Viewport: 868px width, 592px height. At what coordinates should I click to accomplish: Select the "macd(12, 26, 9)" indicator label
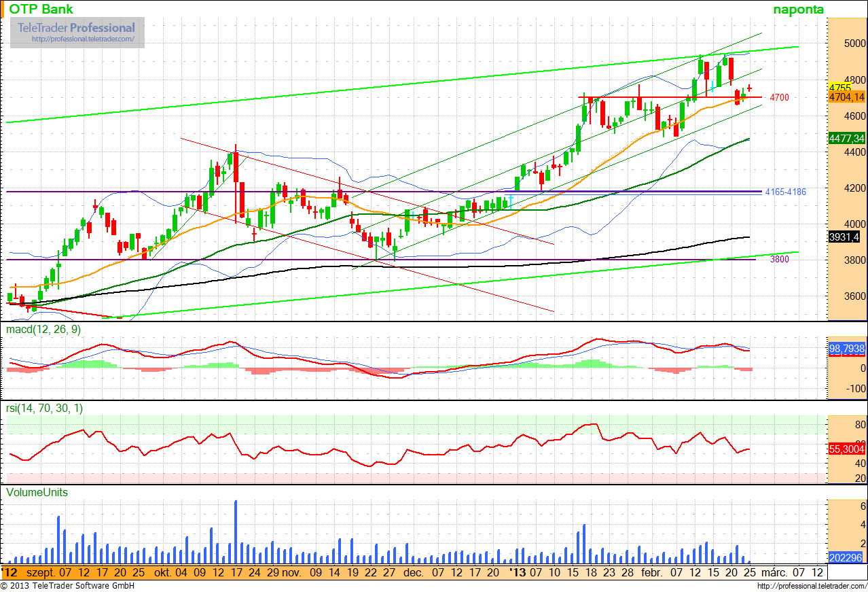pos(44,330)
